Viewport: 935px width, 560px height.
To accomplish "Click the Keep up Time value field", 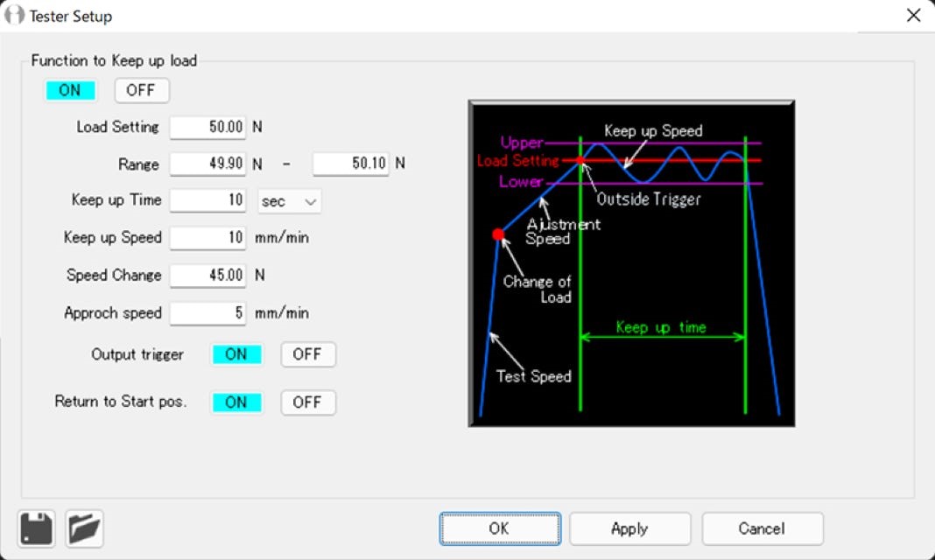I will click(x=208, y=200).
